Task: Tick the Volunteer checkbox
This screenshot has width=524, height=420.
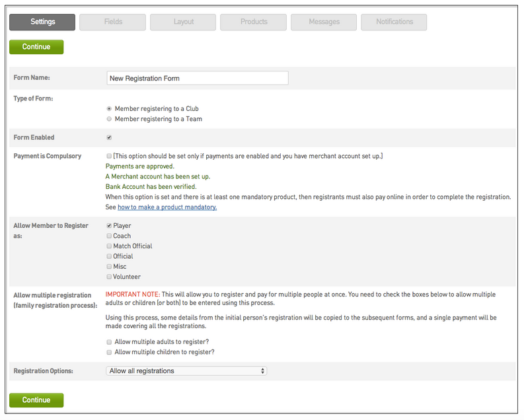Action: (x=109, y=277)
